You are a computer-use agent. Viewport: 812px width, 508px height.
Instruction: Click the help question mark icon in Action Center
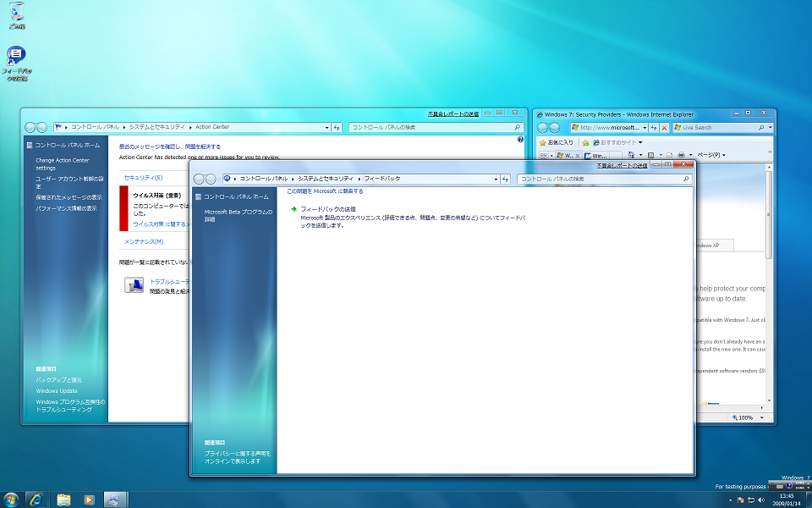(520, 140)
